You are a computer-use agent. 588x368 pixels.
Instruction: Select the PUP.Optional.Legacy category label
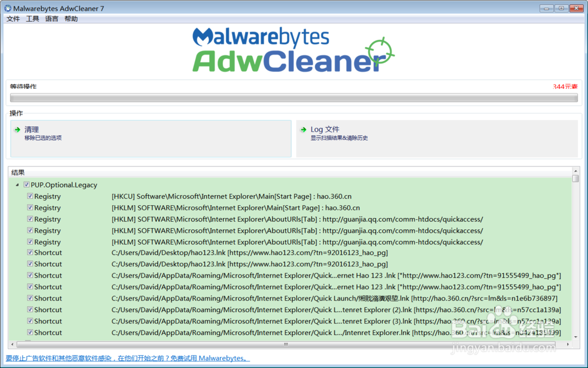[x=64, y=185]
